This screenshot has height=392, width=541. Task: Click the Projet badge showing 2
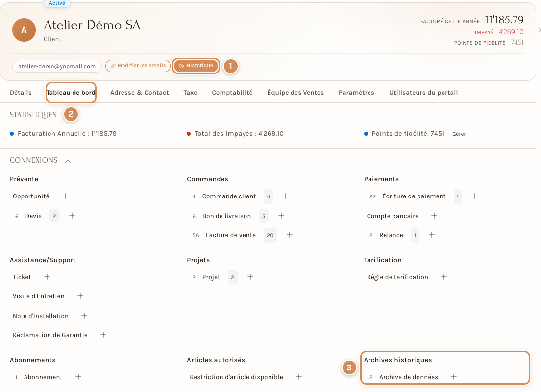point(233,277)
